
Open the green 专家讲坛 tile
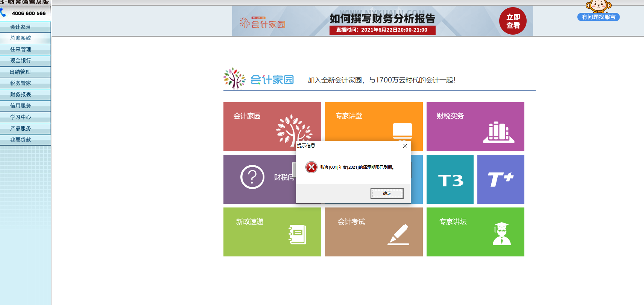[x=475, y=232]
